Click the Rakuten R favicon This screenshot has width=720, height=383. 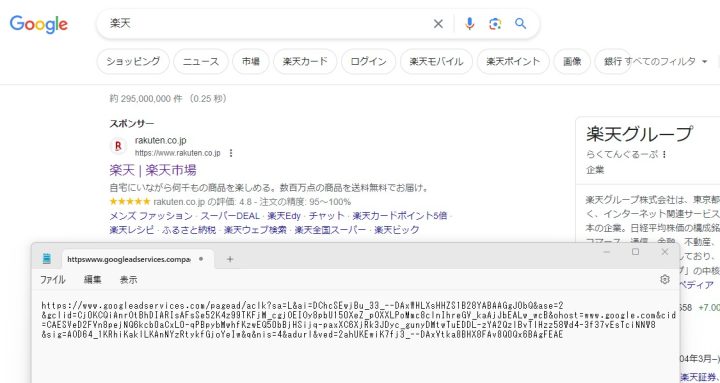(118, 146)
